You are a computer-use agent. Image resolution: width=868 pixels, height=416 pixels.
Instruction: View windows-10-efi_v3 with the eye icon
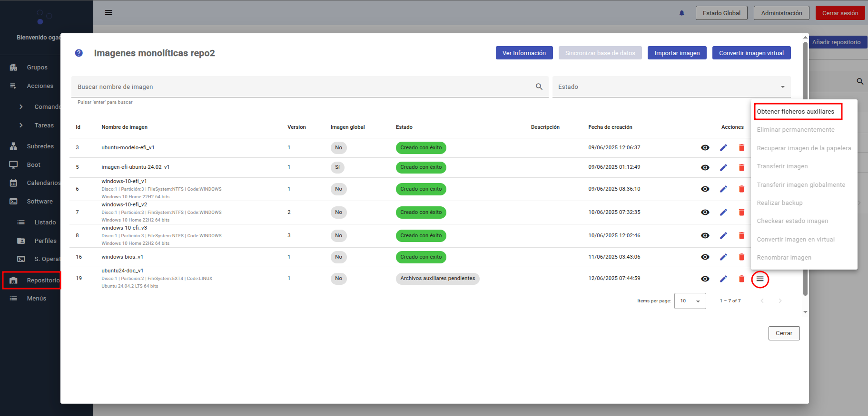coord(705,236)
